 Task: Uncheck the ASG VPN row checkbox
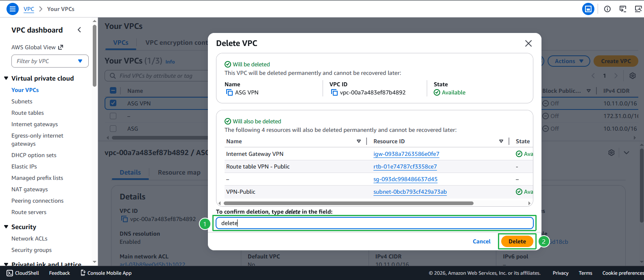click(113, 103)
